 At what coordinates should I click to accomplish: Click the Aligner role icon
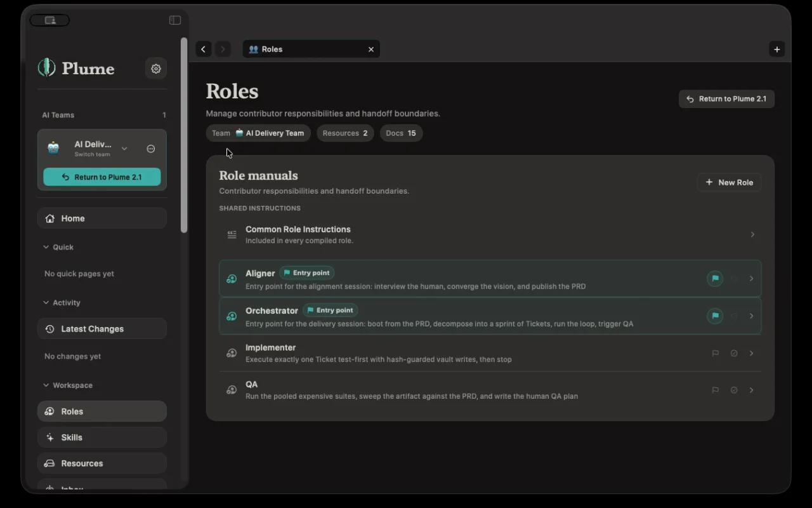(x=232, y=279)
